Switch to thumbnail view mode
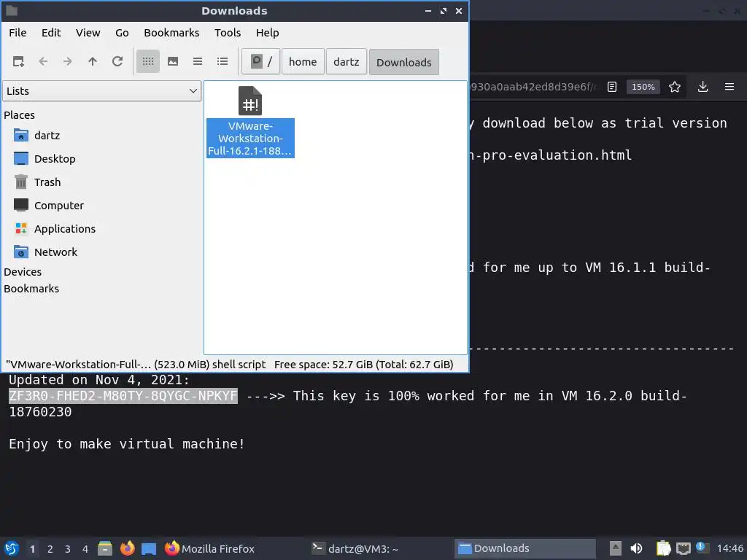 pyautogui.click(x=173, y=61)
